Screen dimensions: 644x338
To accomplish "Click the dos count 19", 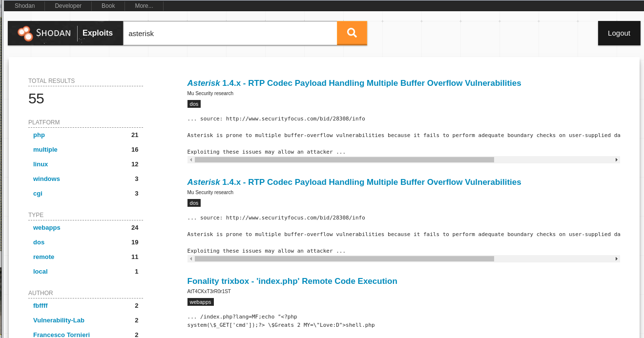I will click(x=135, y=242).
